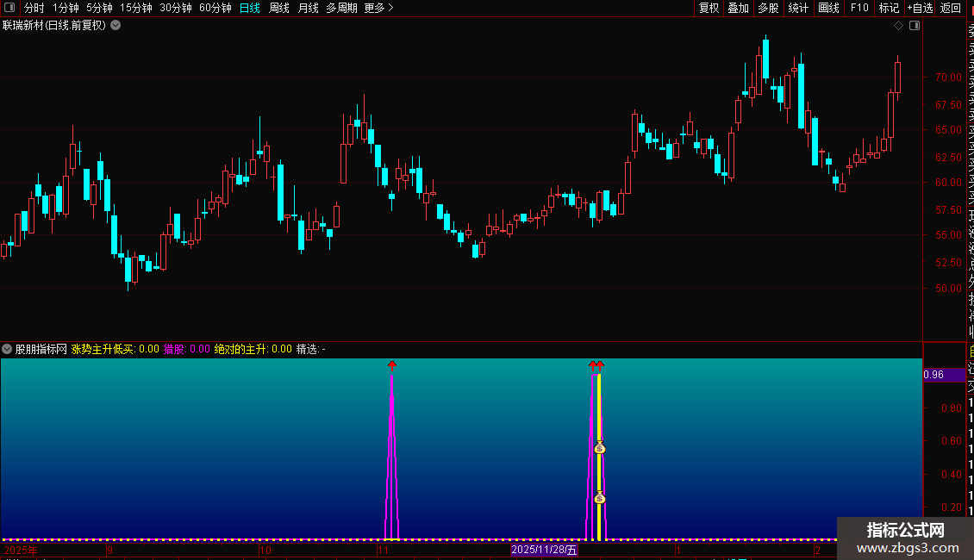Screen dimensions: 974x560
Task: Open the 画线 drawing tools
Action: click(x=828, y=8)
